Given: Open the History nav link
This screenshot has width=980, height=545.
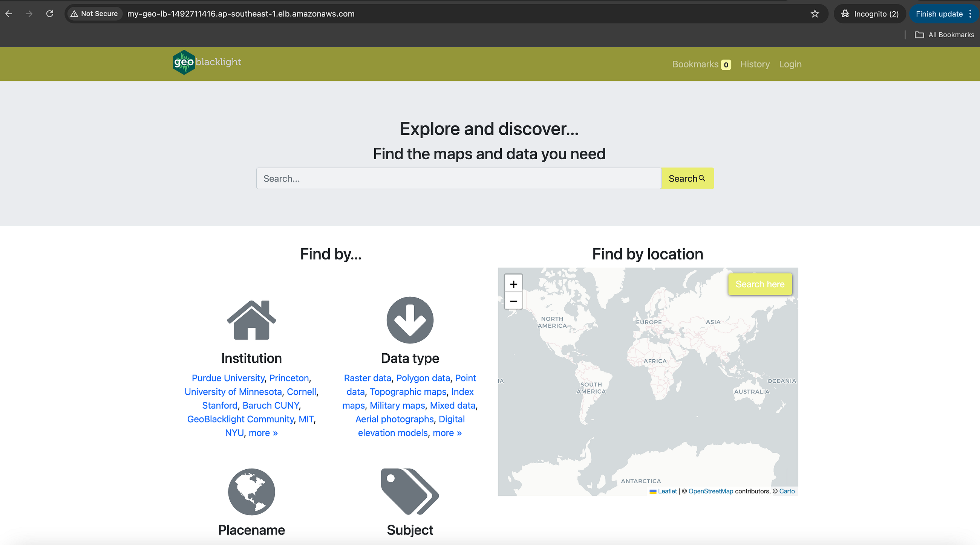Looking at the screenshot, I should pyautogui.click(x=755, y=64).
